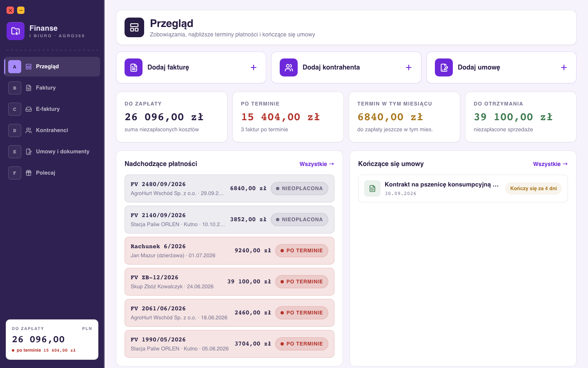Screen dimensions: 588x368
Task: Click the people icon on Dodaj kontrahenta
Action: (x=289, y=67)
